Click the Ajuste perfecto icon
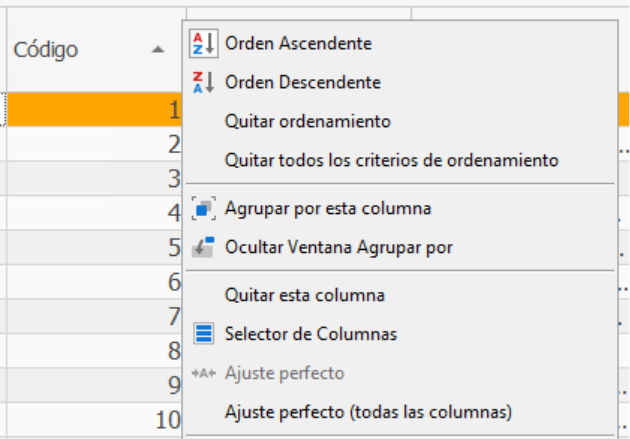Viewport: 630px width, 439px height. (x=203, y=373)
